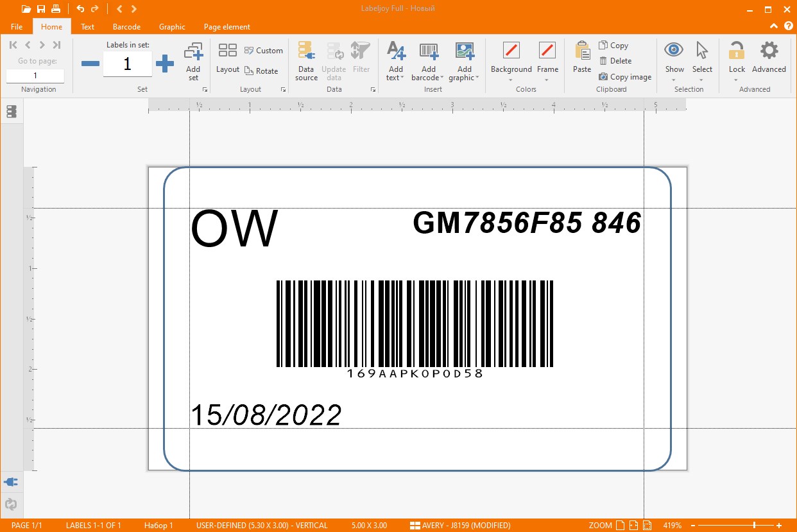
Task: Click the blank page zoom icon
Action: 621,526
